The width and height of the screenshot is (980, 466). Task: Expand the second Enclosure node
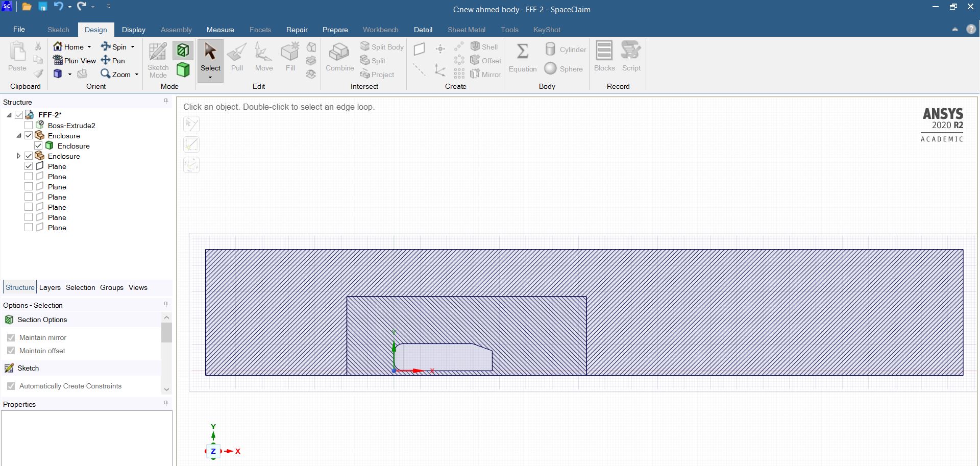point(18,156)
